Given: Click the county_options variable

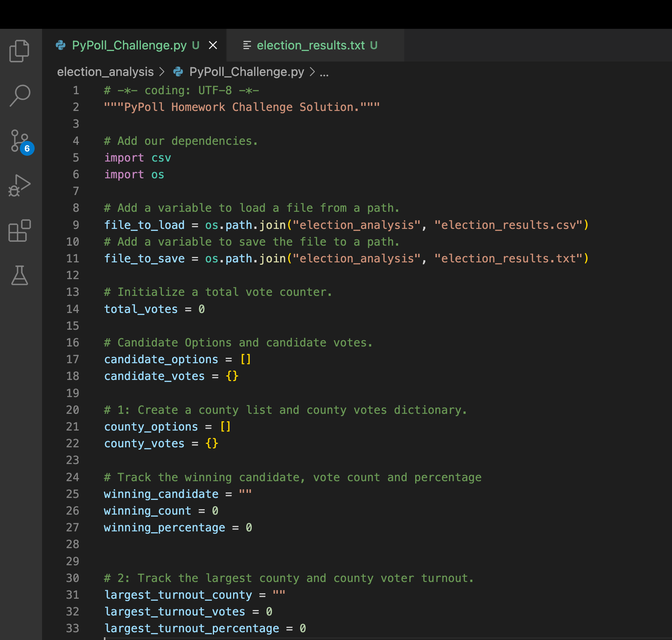Looking at the screenshot, I should (x=151, y=427).
